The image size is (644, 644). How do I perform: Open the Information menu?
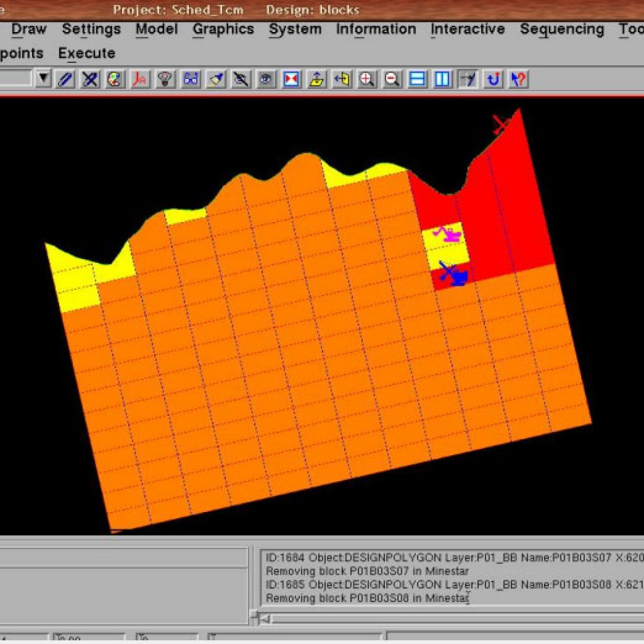(x=375, y=30)
